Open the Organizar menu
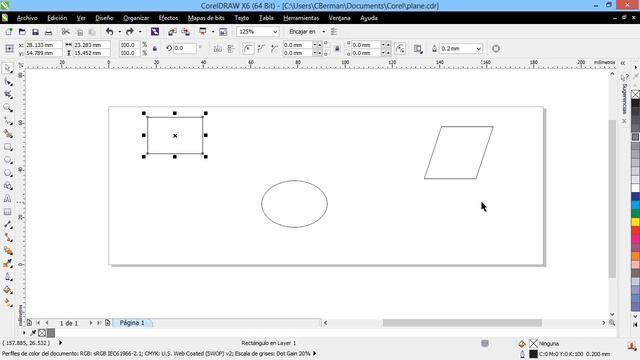Image resolution: width=640 pixels, height=360 pixels. (136, 18)
